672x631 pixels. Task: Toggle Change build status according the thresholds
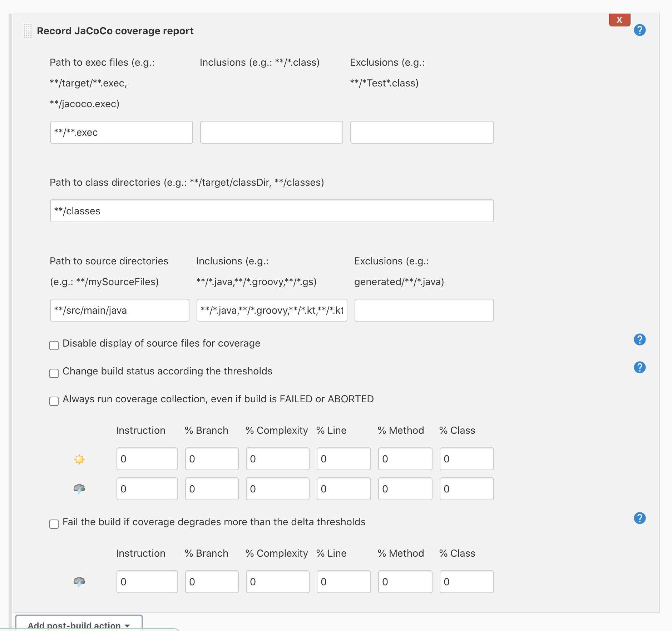[x=54, y=373]
